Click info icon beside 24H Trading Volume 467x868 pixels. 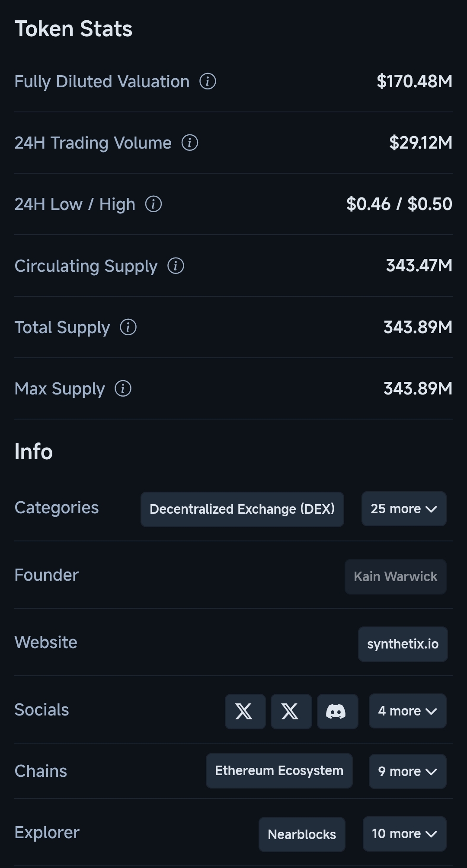pos(189,143)
